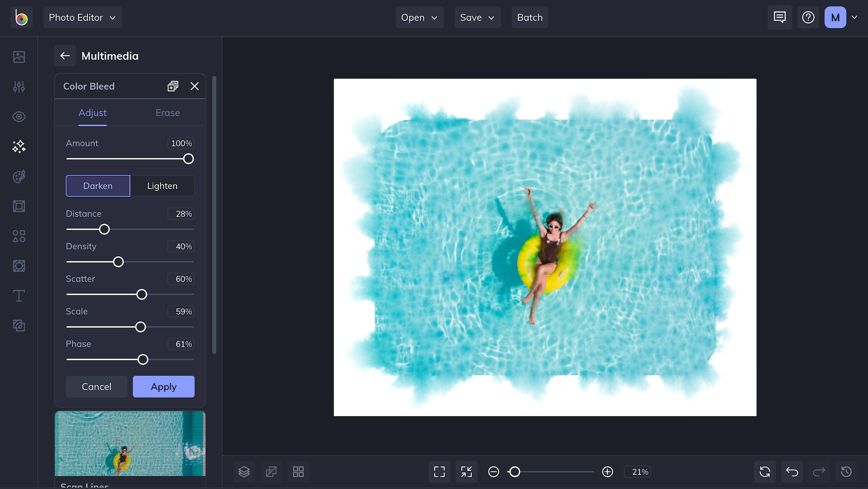This screenshot has width=868, height=489.
Task: Select the Touch Up eye icon
Action: 18,116
